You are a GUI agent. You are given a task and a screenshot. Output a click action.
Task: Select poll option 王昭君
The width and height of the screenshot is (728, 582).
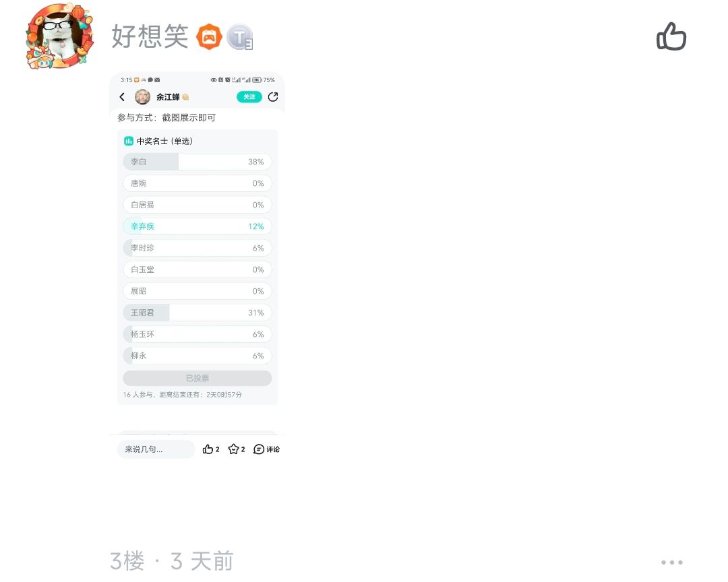coord(198,313)
